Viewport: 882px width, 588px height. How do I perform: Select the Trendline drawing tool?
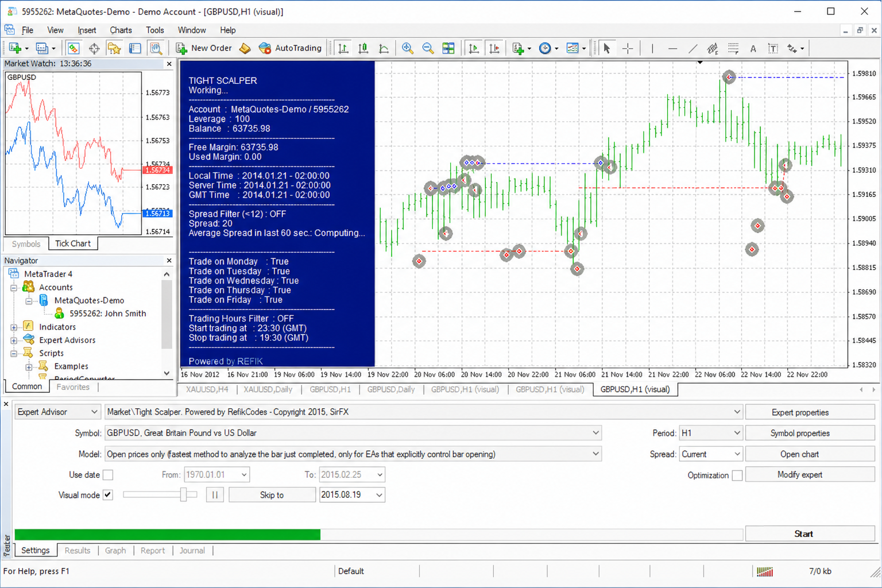coord(693,48)
